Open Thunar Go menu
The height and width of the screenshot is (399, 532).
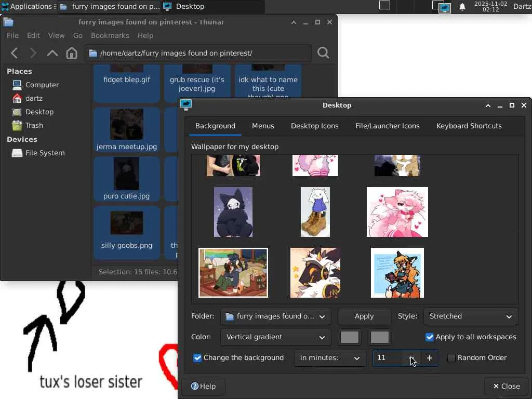(78, 35)
